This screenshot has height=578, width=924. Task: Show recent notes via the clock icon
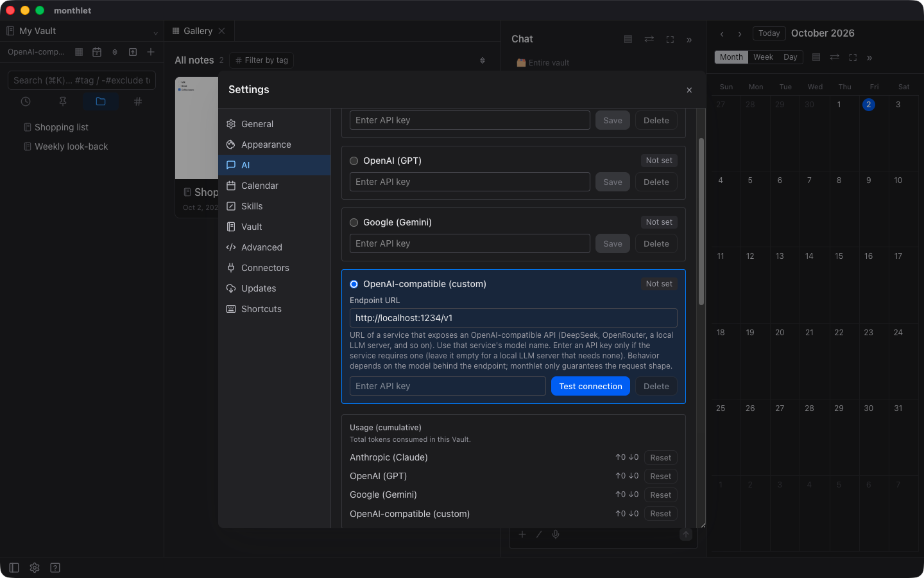tap(26, 101)
